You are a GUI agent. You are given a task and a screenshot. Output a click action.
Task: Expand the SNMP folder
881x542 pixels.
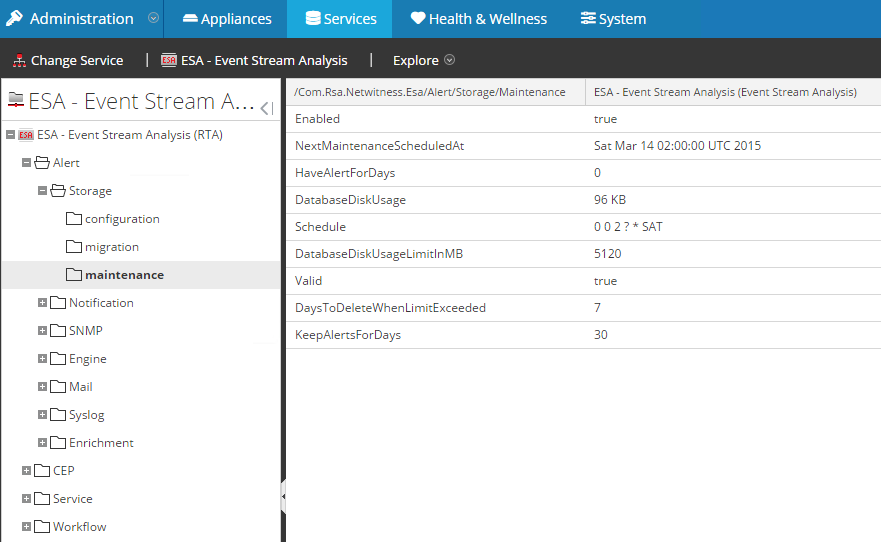click(42, 331)
